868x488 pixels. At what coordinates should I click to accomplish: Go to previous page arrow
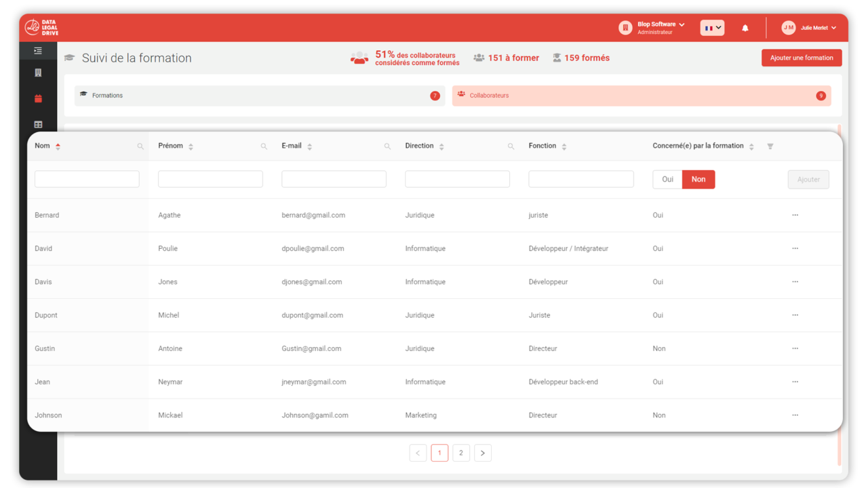418,453
